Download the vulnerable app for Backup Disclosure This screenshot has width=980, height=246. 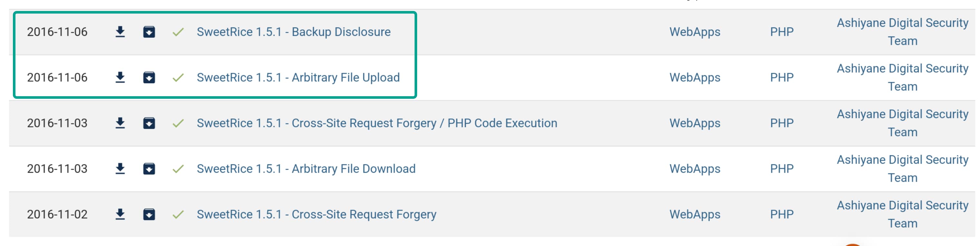pos(149,32)
